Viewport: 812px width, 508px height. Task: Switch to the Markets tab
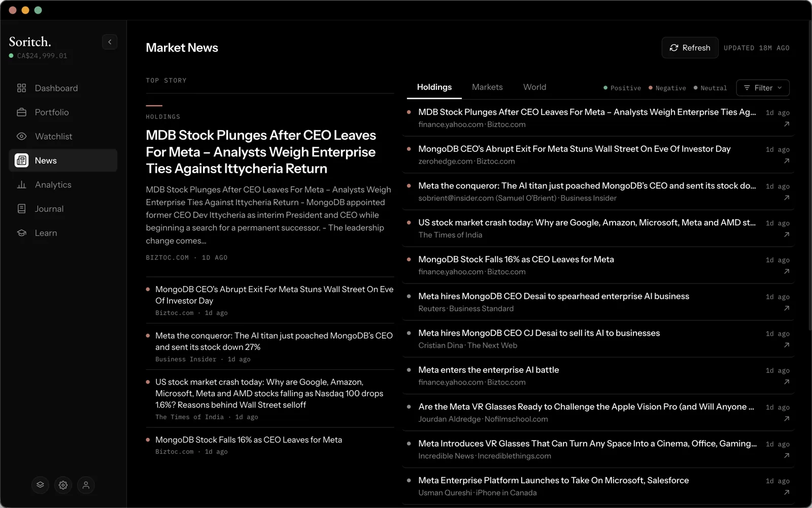tap(487, 87)
